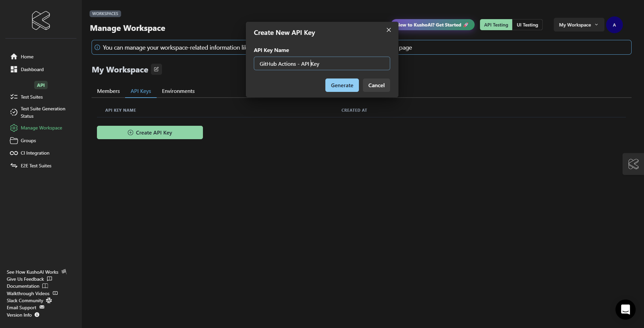Image resolution: width=644 pixels, height=328 pixels.
Task: Click the Generate button
Action: pos(342,85)
